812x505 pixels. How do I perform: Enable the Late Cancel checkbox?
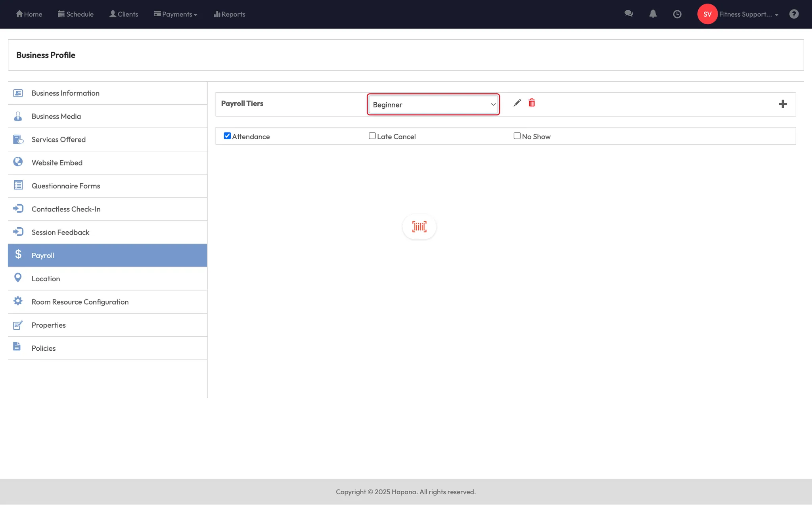(x=372, y=136)
